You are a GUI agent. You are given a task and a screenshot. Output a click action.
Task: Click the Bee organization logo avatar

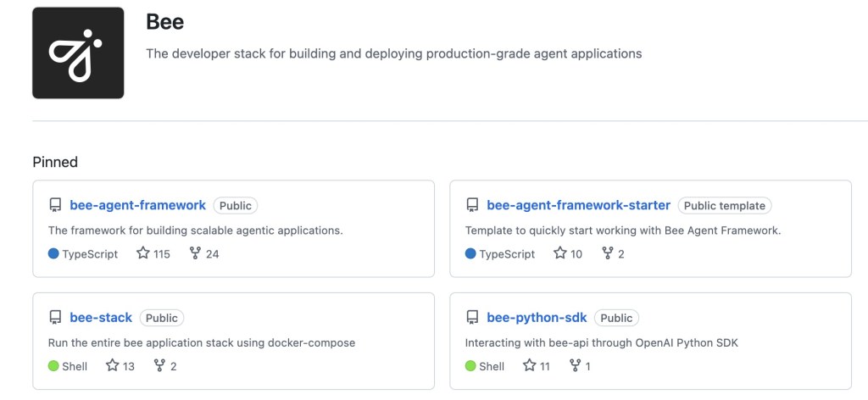point(78,53)
